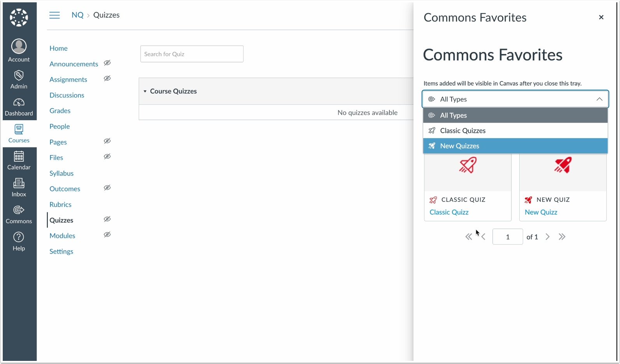Image resolution: width=620 pixels, height=364 pixels.
Task: Click the NQ breadcrumb link
Action: click(77, 15)
